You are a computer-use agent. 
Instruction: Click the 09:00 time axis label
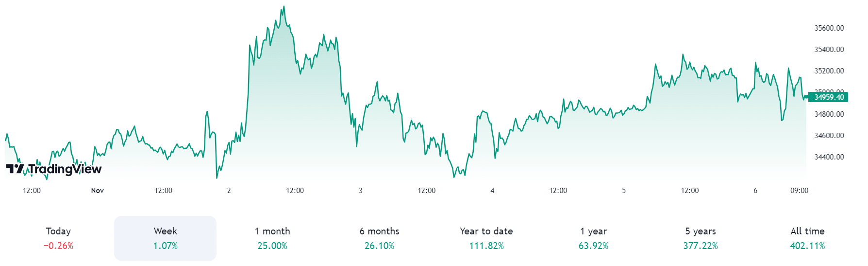coord(799,191)
